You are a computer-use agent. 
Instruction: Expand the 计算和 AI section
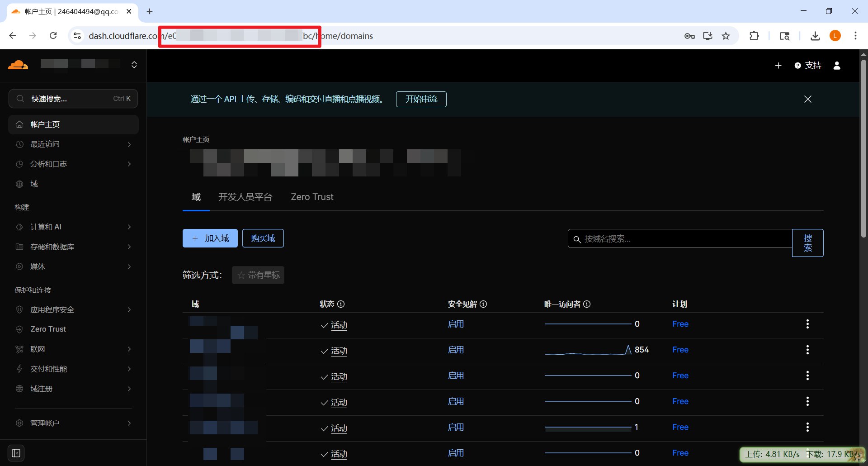(x=73, y=227)
